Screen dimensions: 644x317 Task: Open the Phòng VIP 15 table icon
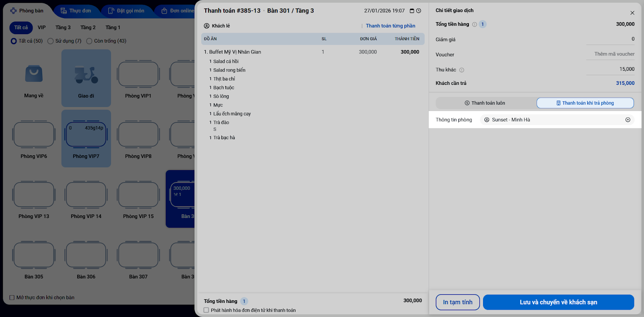(x=138, y=195)
